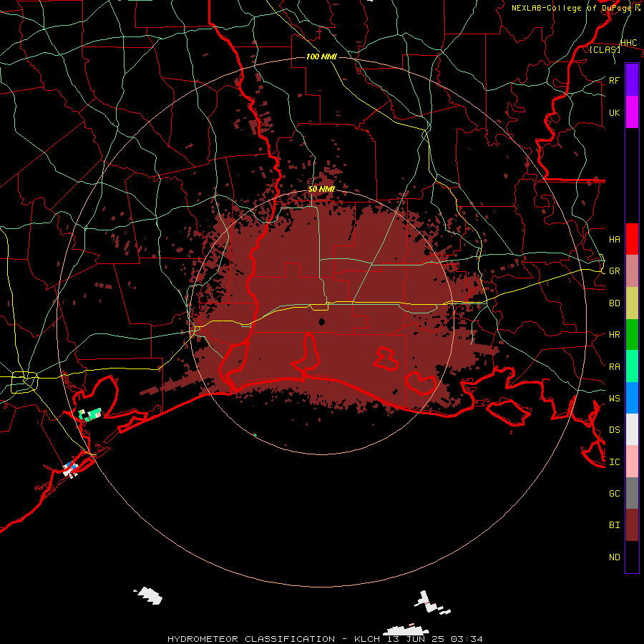Click 'HYDROMETEOR CLASSIFICATION' title text
Image resolution: width=644 pixels, height=644 pixels.
coord(251,639)
